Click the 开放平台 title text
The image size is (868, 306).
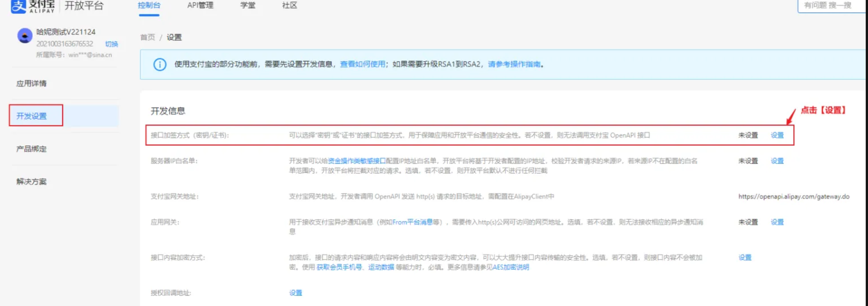(84, 6)
